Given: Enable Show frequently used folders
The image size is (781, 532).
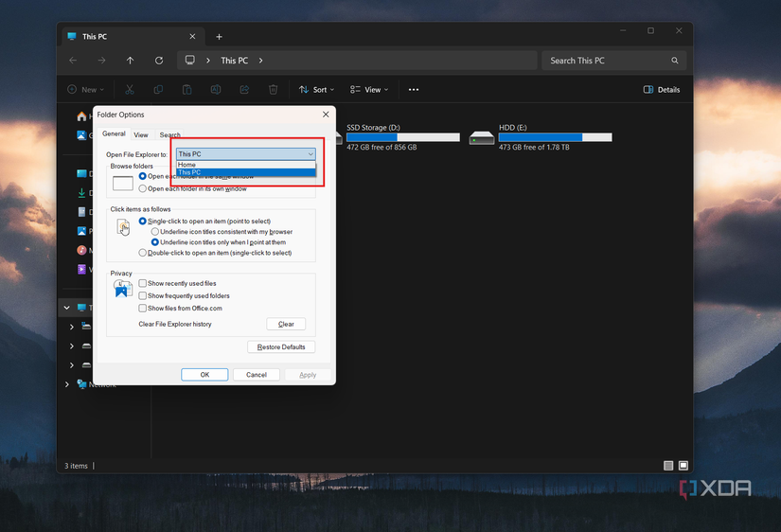Looking at the screenshot, I should click(142, 295).
